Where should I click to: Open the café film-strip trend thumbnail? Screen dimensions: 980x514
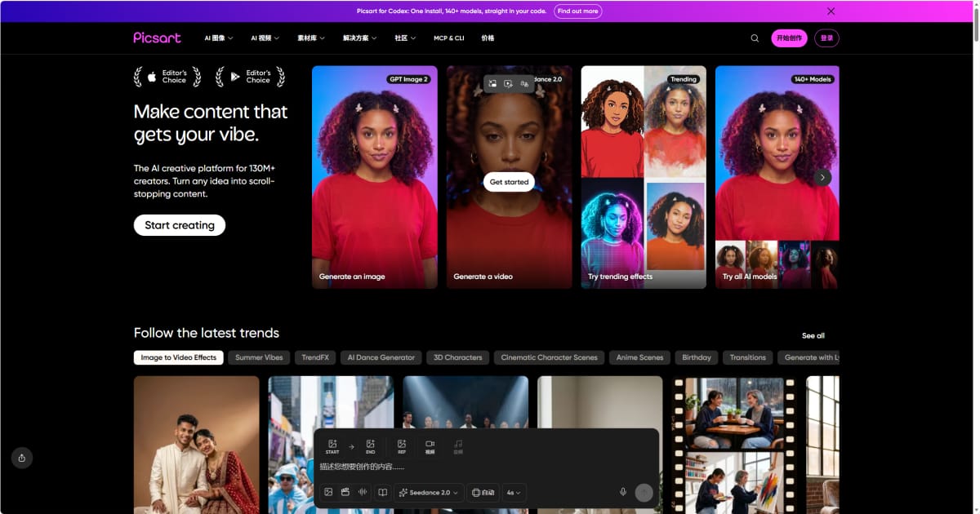pos(734,445)
